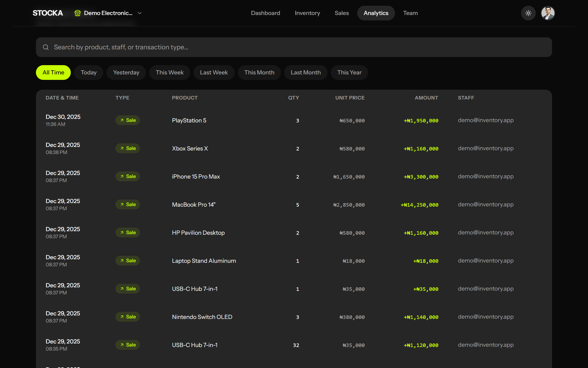Click the Sale badge on the Nintendo Switch OLED row
The width and height of the screenshot is (588, 368).
(128, 317)
